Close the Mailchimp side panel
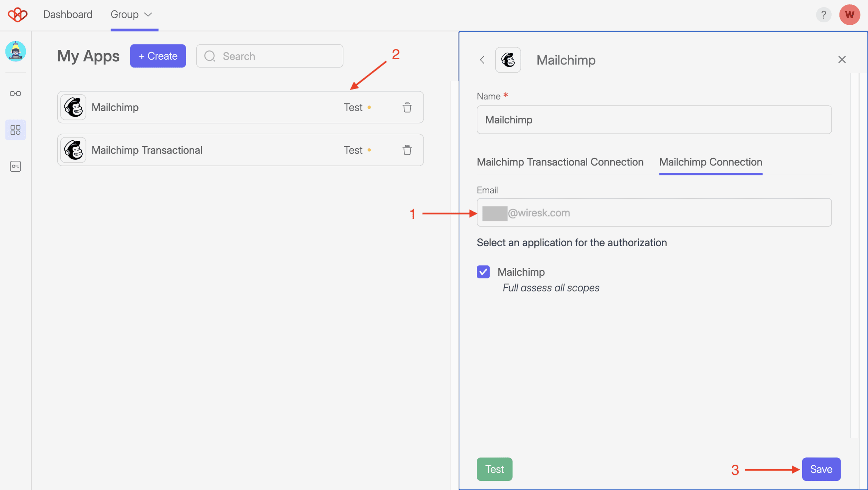This screenshot has width=868, height=490. pos(842,60)
